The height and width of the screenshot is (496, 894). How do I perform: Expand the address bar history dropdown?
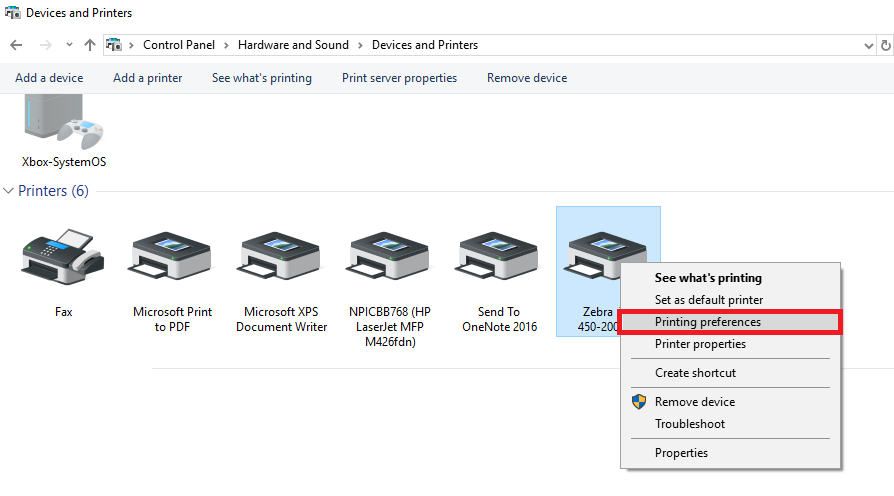point(868,46)
